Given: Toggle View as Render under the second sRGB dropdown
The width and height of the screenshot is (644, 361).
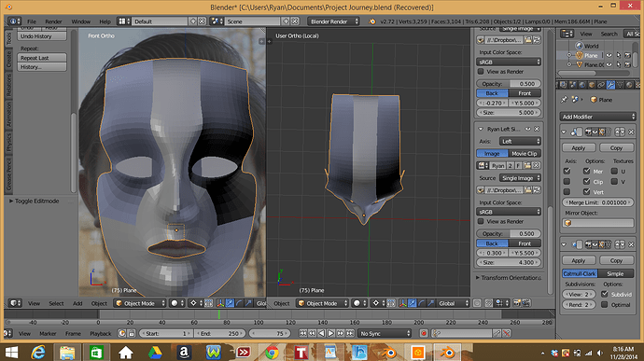Looking at the screenshot, I should (481, 221).
